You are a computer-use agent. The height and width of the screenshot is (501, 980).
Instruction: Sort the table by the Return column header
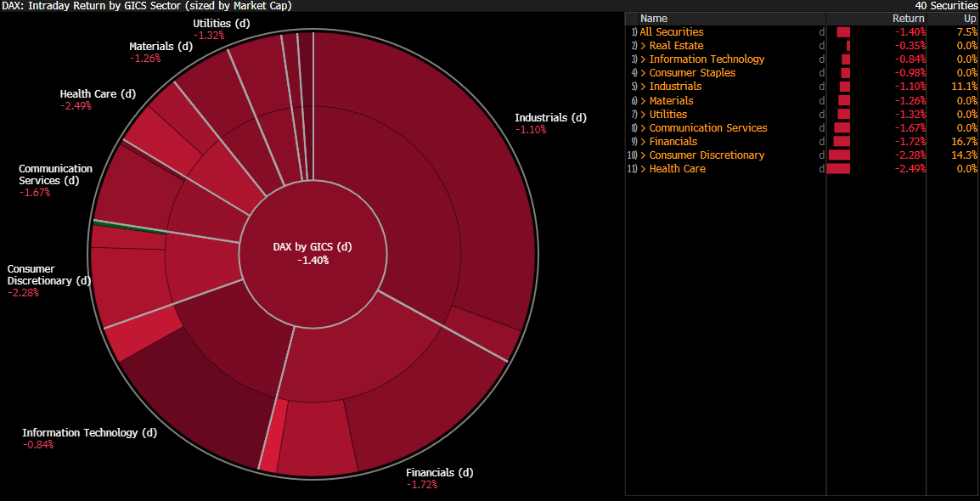[908, 19]
